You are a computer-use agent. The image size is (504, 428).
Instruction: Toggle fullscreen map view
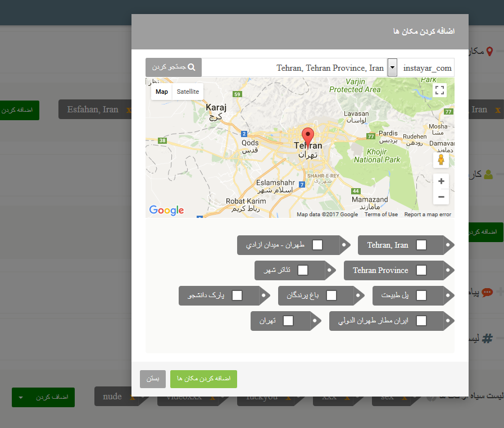440,90
